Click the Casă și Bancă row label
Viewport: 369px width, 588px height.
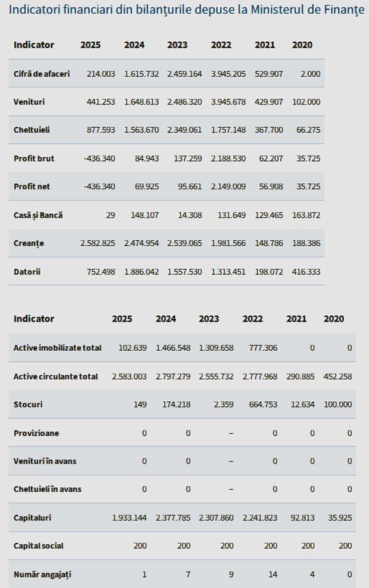point(38,215)
